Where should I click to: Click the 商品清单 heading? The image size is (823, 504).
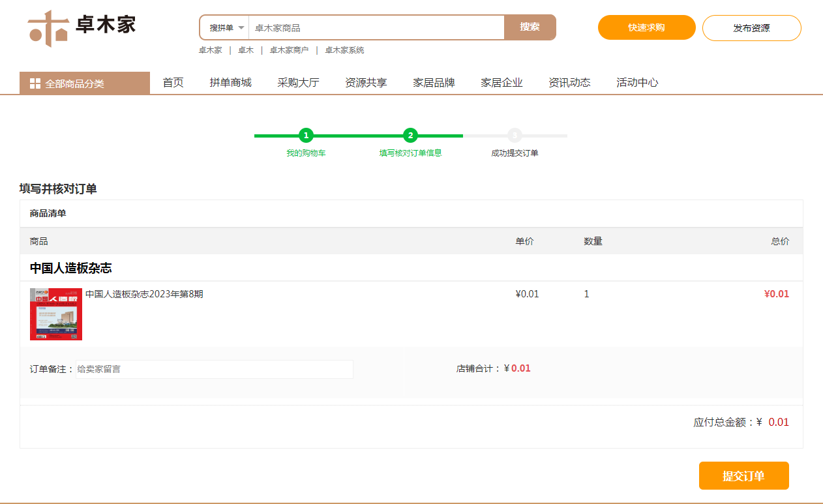[x=48, y=213]
